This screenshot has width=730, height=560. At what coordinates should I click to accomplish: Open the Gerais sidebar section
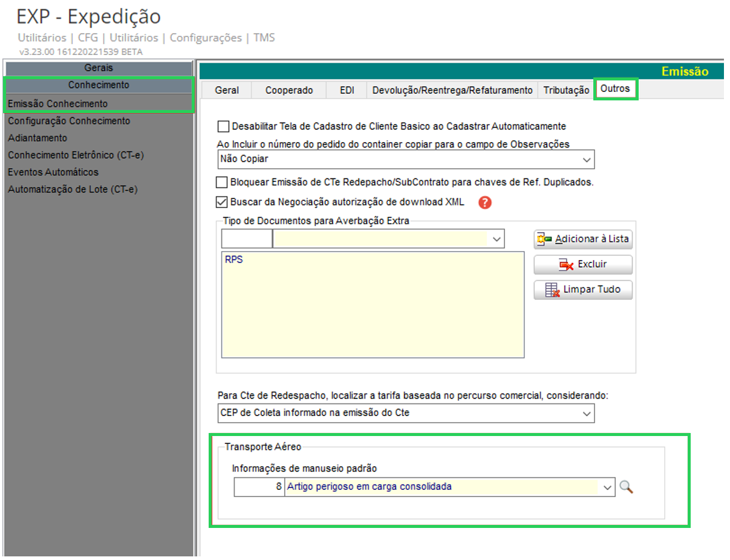[x=99, y=68]
